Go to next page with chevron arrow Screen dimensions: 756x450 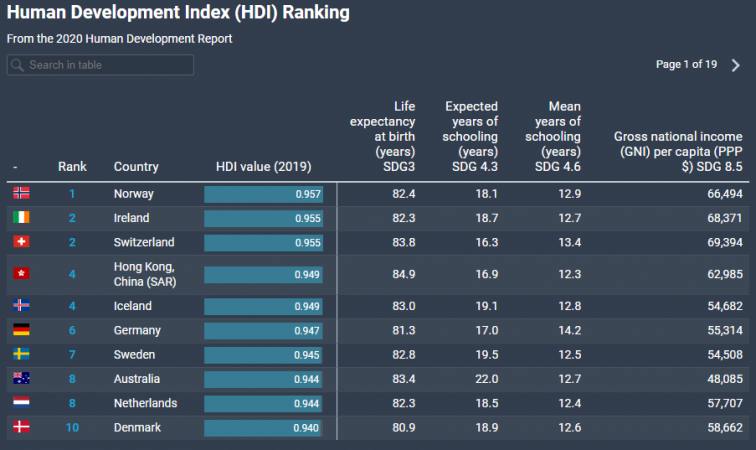[736, 65]
